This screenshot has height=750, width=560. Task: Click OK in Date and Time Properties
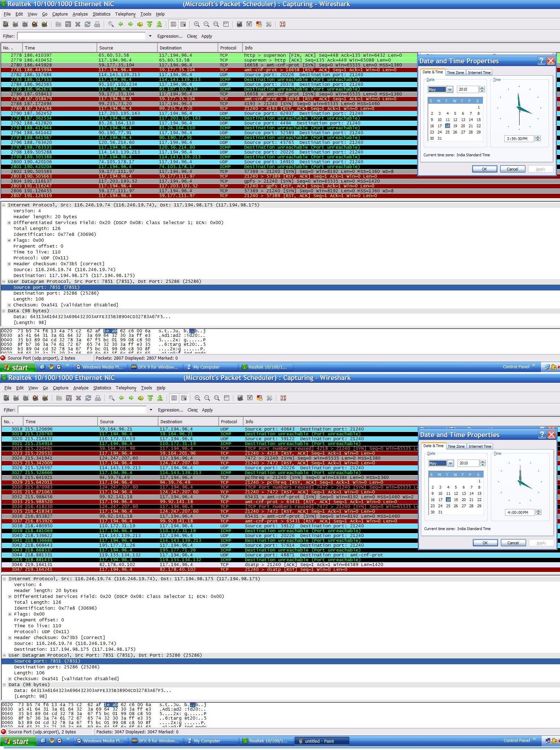[x=484, y=169]
